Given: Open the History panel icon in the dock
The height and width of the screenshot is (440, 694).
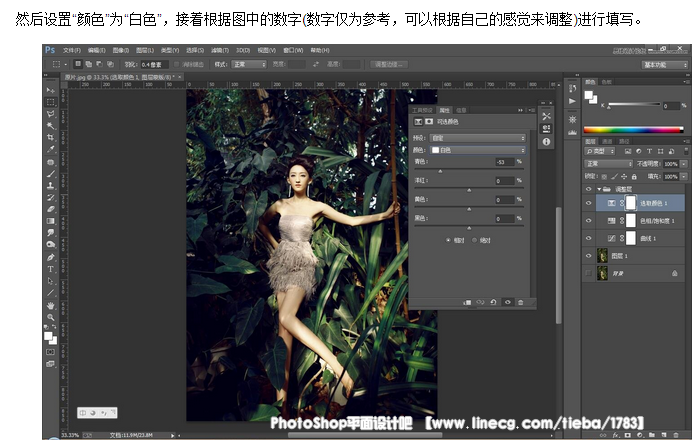Looking at the screenshot, I should tap(572, 89).
